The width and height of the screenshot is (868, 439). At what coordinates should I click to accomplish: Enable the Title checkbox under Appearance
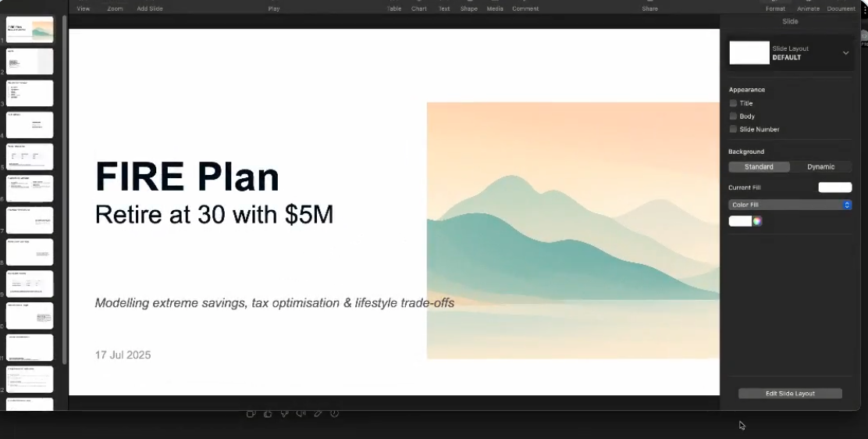[733, 103]
